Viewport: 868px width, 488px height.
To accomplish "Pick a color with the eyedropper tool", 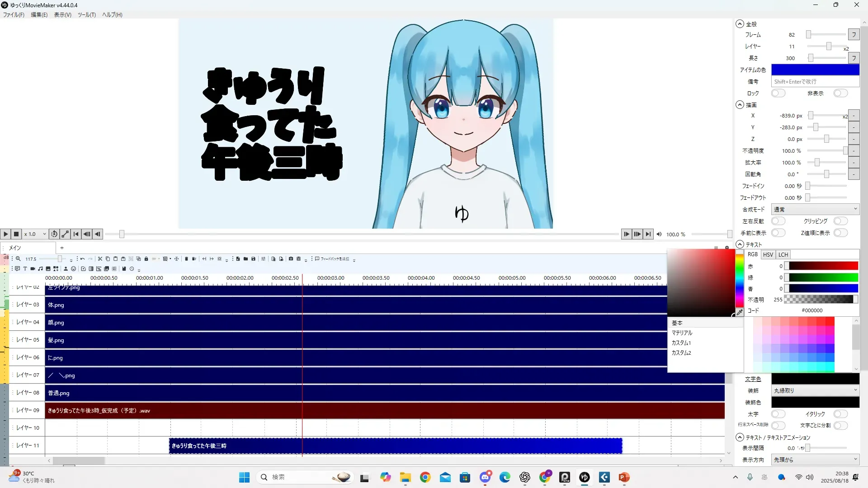I will tap(740, 312).
